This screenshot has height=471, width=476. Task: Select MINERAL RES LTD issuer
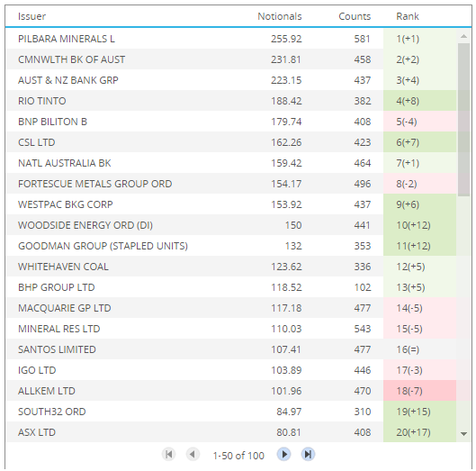58,329
